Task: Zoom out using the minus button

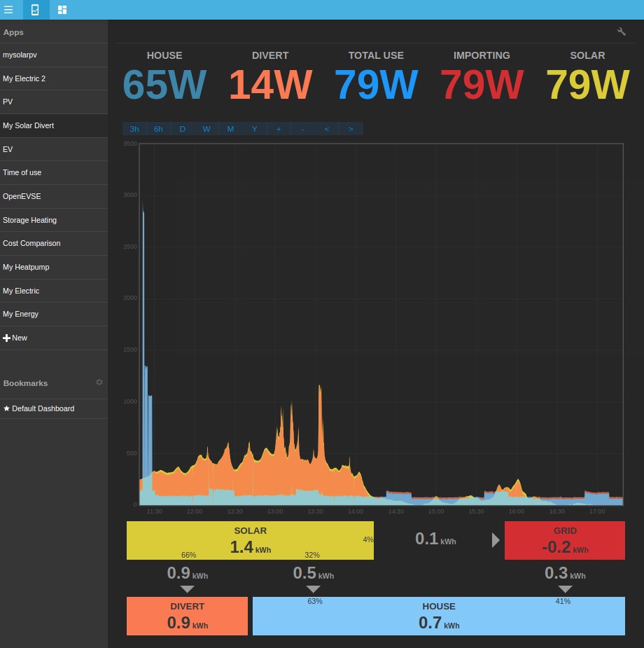Action: (302, 129)
